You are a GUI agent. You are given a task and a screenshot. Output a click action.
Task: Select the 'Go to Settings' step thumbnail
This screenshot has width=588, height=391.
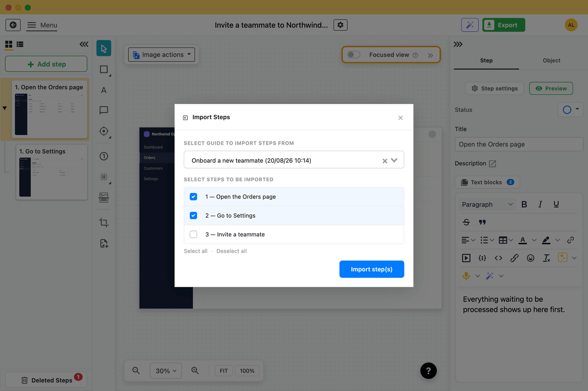pos(52,172)
